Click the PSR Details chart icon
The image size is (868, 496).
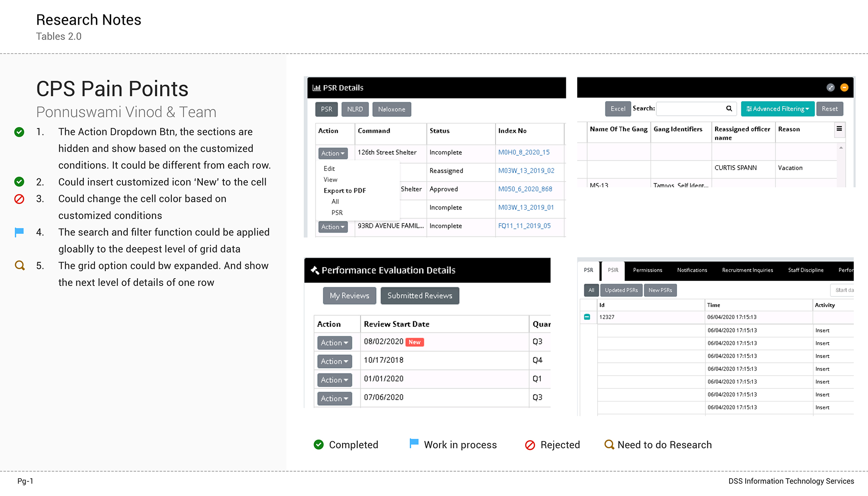tap(316, 88)
